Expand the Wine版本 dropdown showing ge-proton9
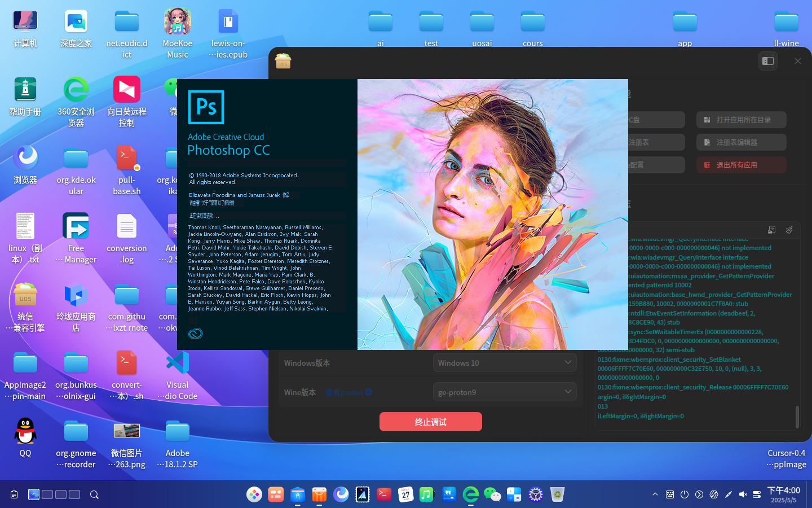 [x=505, y=392]
